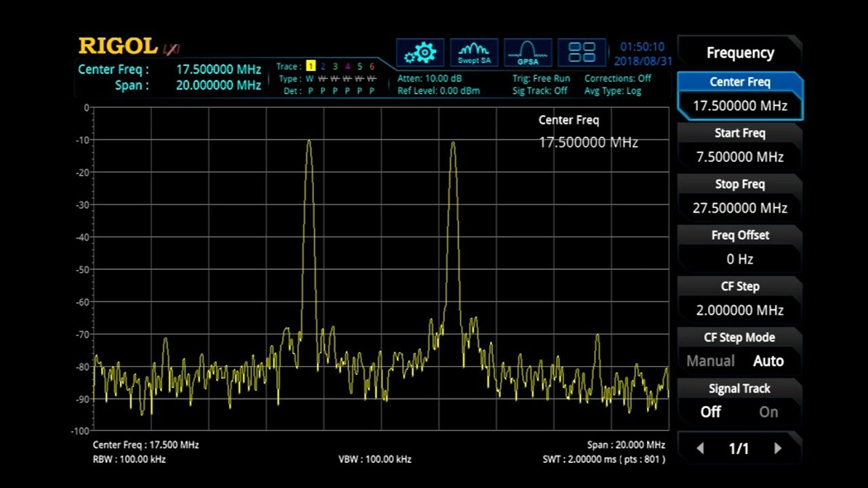The width and height of the screenshot is (868, 488).
Task: Click the Sig Track: Off readout
Action: 540,91
